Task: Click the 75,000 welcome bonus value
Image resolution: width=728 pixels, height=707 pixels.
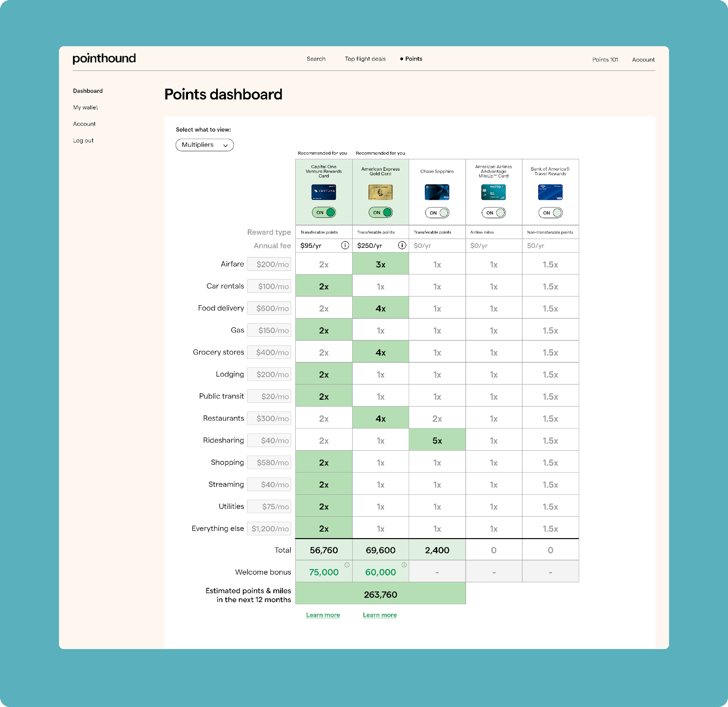Action: pyautogui.click(x=324, y=572)
